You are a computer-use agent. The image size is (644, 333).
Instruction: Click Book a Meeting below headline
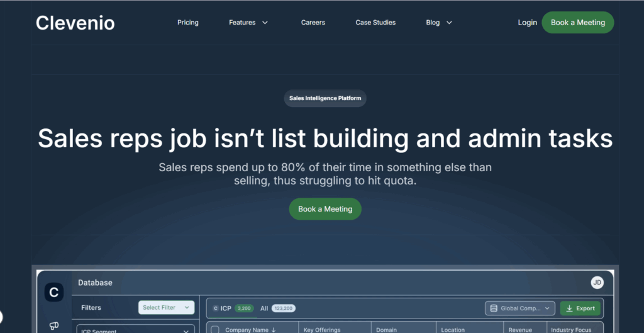325,209
